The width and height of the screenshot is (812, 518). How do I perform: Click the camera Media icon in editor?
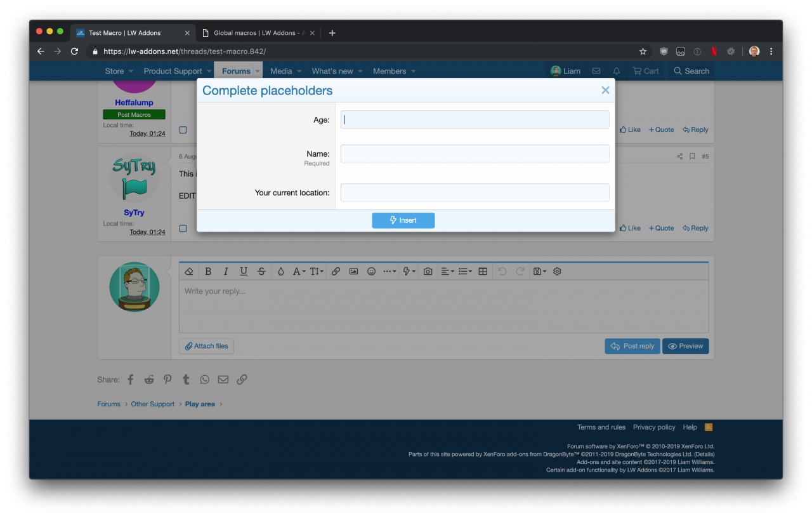point(428,272)
